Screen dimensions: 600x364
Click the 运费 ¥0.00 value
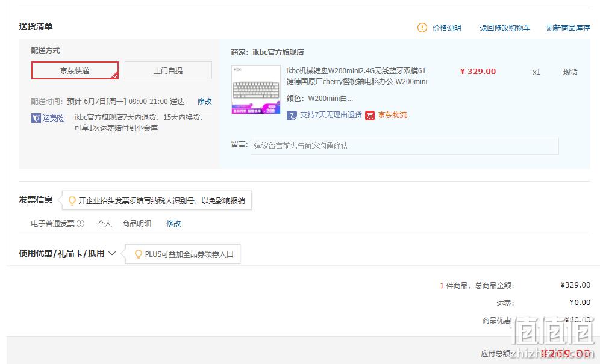tap(580, 303)
